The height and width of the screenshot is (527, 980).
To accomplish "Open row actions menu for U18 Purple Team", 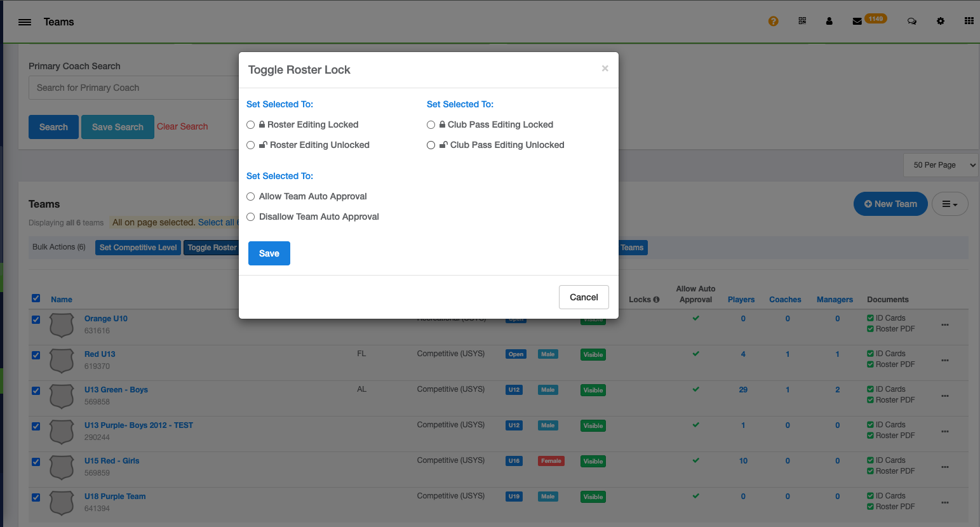I will (945, 502).
